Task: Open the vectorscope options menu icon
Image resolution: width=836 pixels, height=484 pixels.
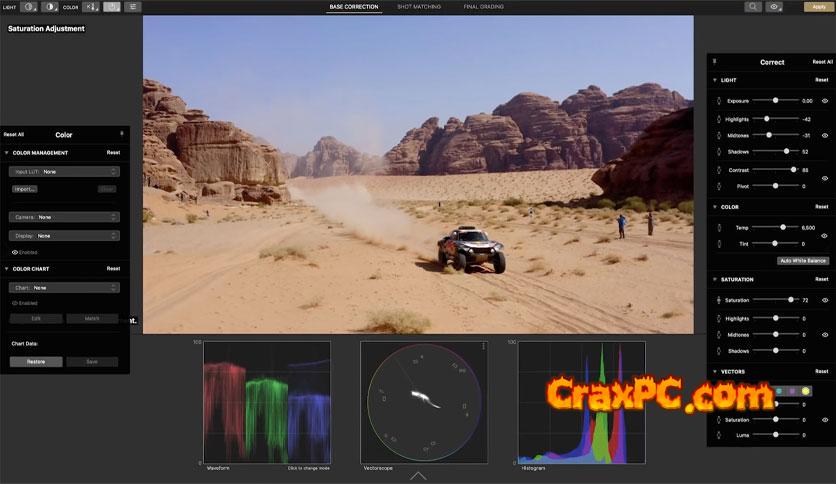Action: pyautogui.click(x=483, y=347)
